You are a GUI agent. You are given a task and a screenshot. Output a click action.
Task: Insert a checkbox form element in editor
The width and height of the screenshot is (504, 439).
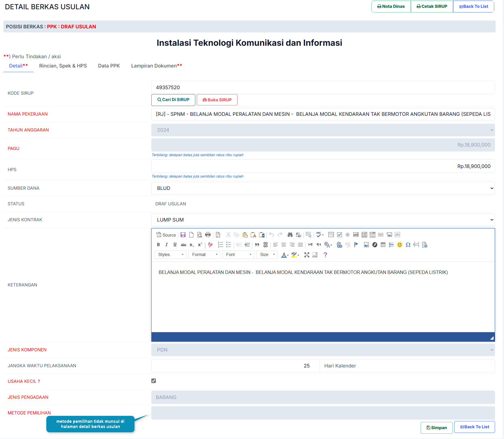pos(339,235)
